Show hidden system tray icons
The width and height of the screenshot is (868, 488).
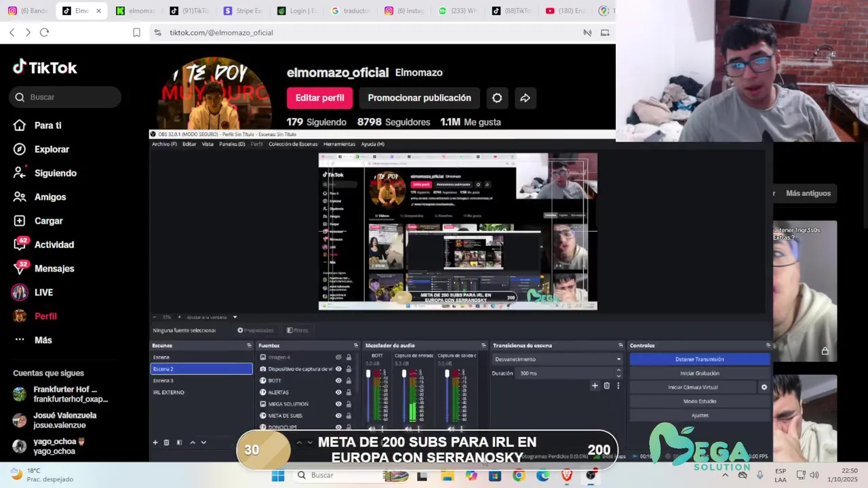(x=725, y=475)
